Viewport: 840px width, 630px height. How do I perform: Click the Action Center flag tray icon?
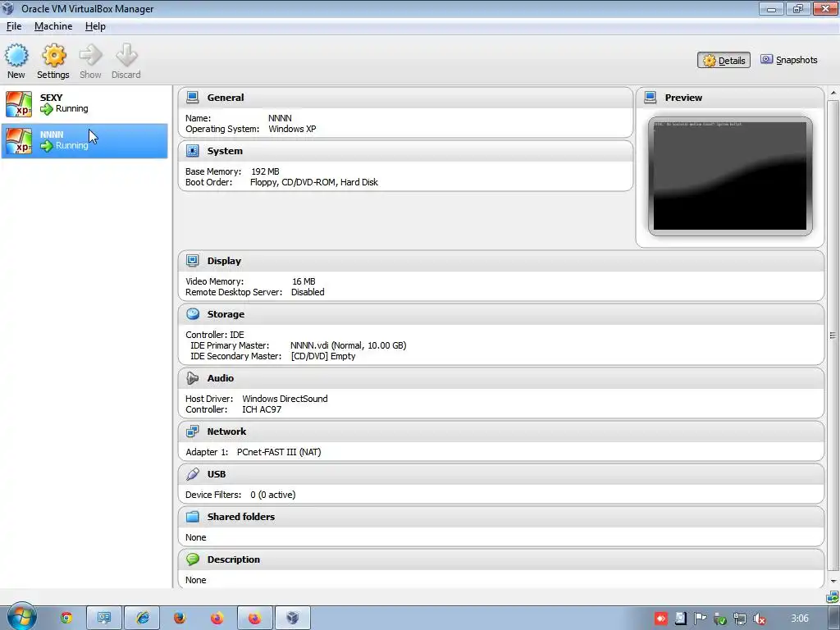point(700,619)
